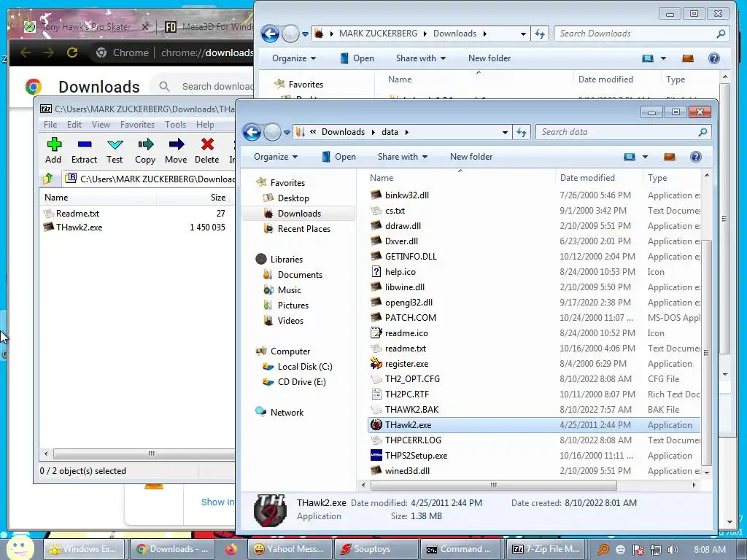Click Open button in data window toolbar
The width and height of the screenshot is (747, 560).
[338, 157]
